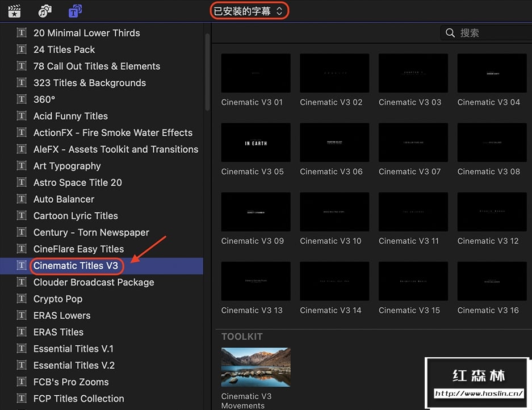
Task: Select the Cinematic V3 Movements toolkit thumbnail
Action: click(x=256, y=367)
